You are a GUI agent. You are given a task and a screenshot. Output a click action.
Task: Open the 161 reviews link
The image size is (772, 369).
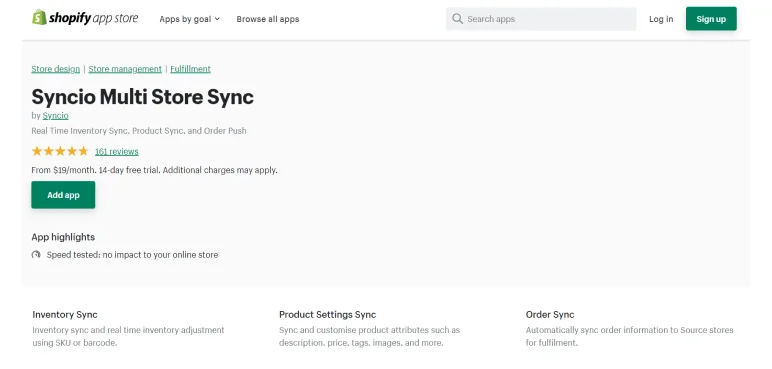[117, 152]
